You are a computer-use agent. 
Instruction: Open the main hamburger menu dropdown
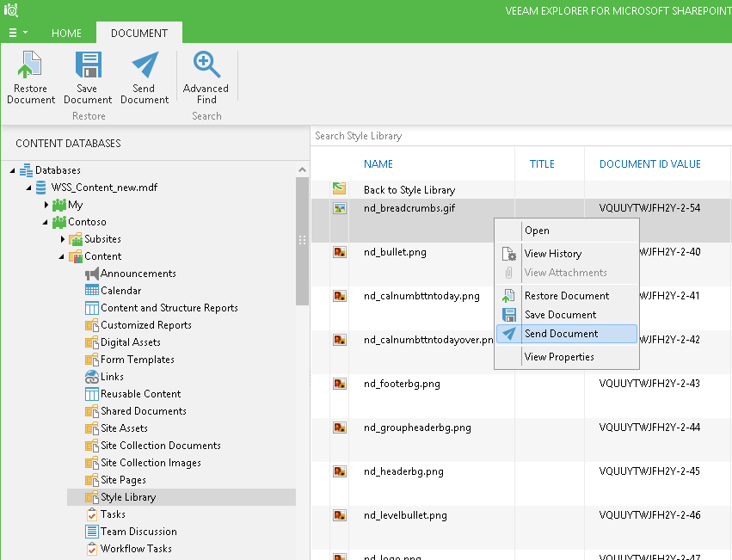coord(17,33)
